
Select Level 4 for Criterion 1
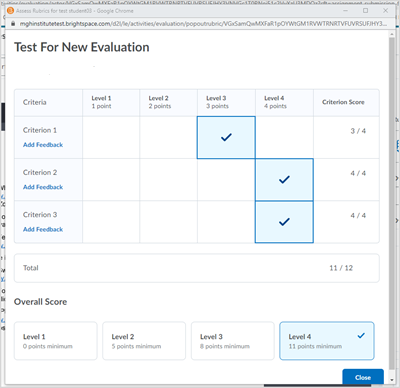click(284, 137)
